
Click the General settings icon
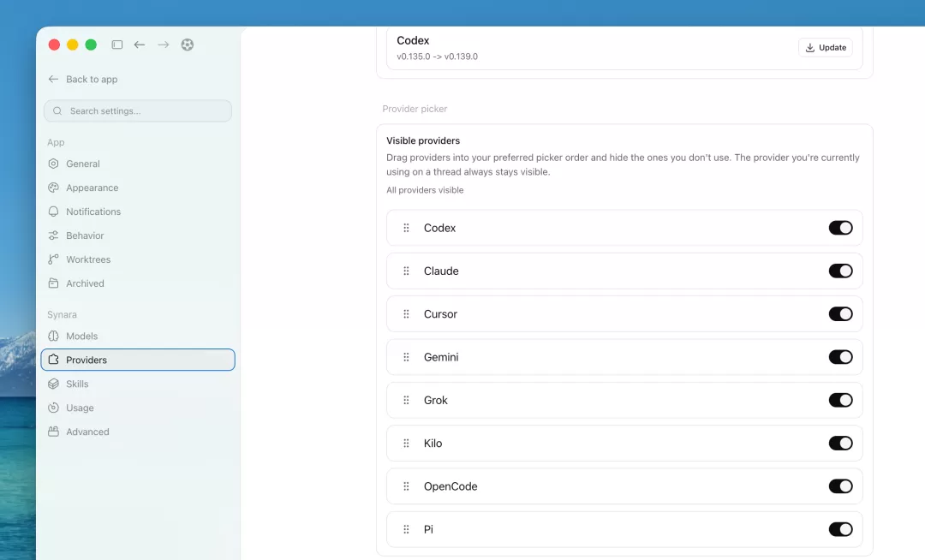click(x=53, y=164)
